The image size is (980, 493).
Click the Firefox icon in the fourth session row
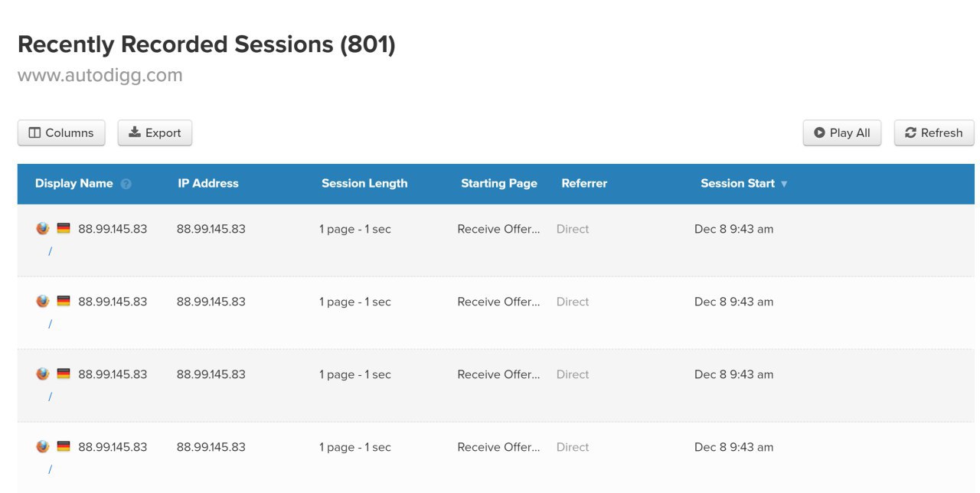[43, 446]
